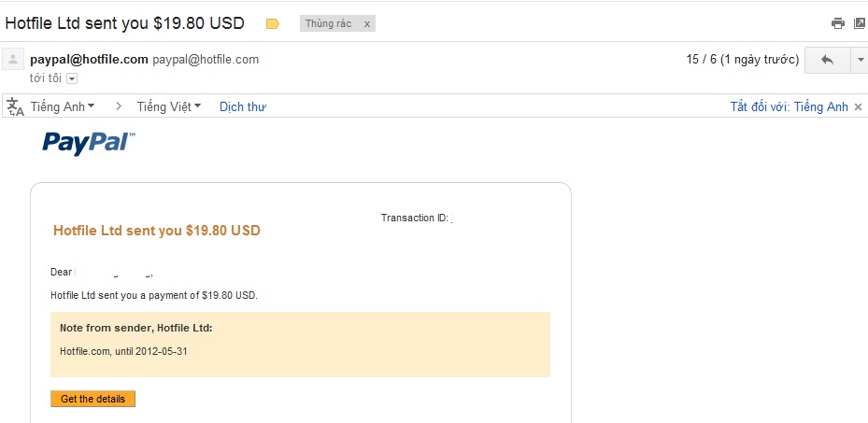
Task: Open Tiếng Việt target language dropdown
Action: pos(169,106)
